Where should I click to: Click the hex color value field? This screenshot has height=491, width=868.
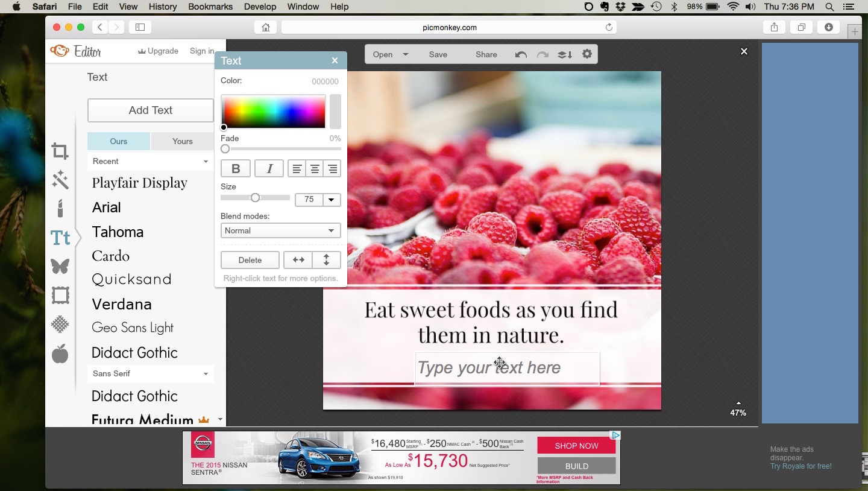click(x=325, y=81)
